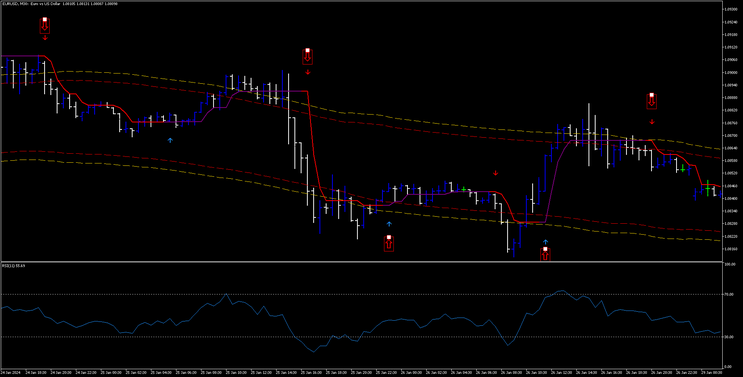
Task: Click the small blue up arrow above the 25 Jan 22:00 buy box
Action: pos(390,224)
